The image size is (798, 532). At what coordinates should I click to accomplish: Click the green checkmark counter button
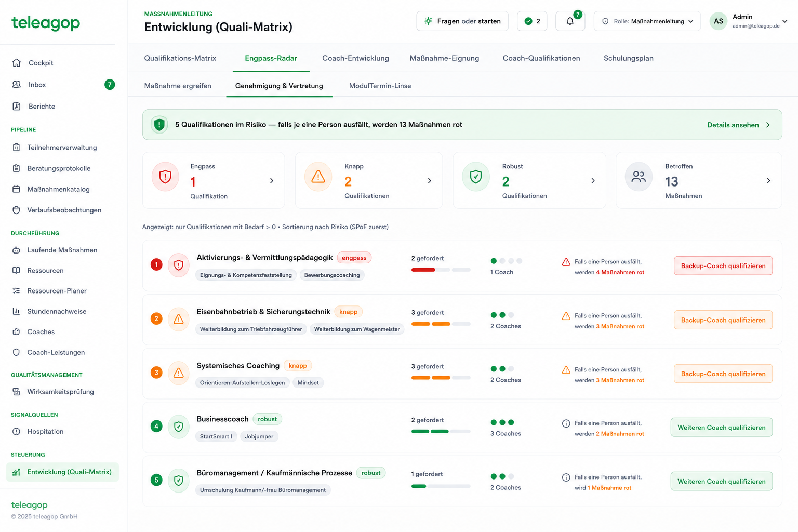click(532, 21)
